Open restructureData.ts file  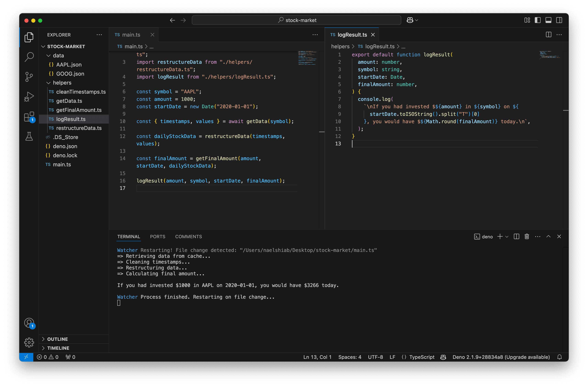(x=74, y=128)
